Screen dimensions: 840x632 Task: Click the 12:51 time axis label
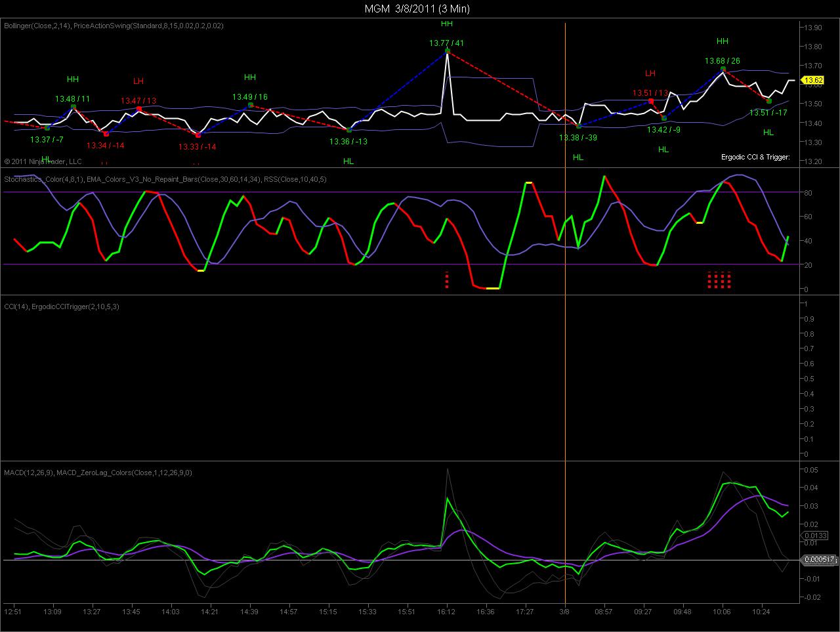[x=13, y=611]
